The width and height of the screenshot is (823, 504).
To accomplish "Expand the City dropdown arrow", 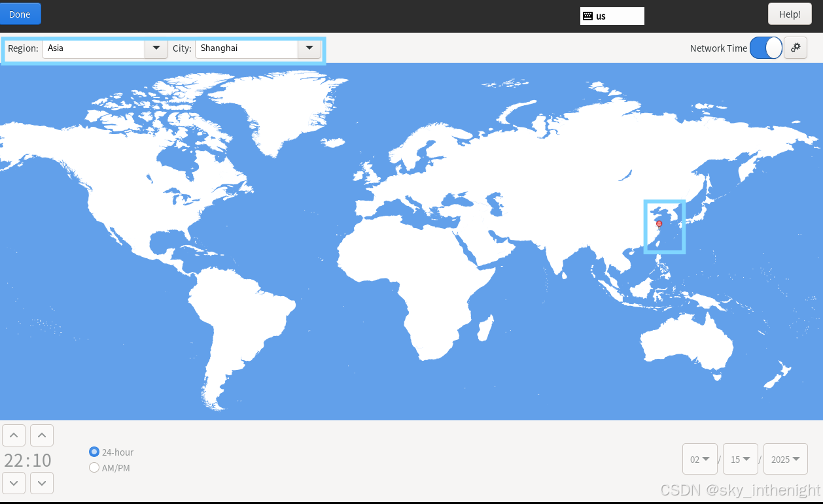I will pyautogui.click(x=309, y=48).
